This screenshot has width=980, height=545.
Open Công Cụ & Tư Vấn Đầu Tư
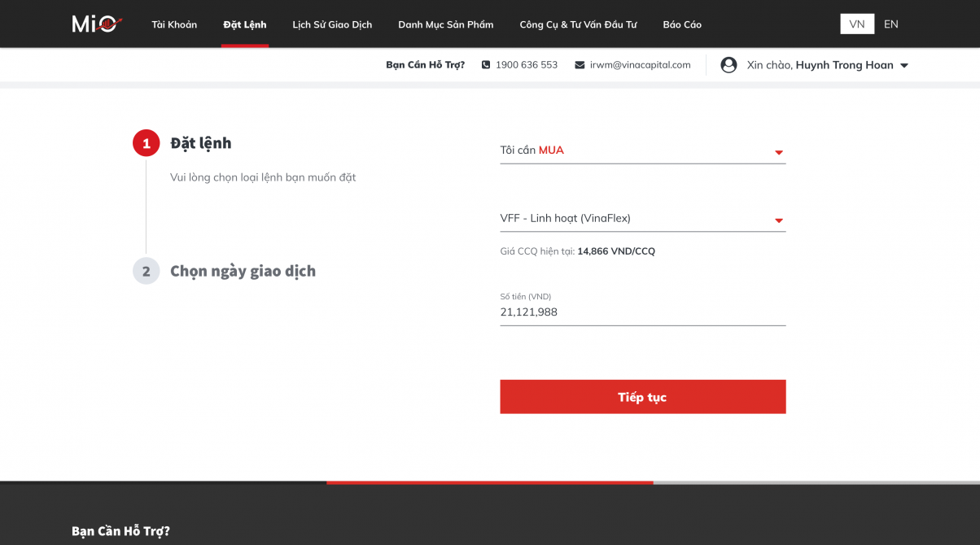coord(578,24)
